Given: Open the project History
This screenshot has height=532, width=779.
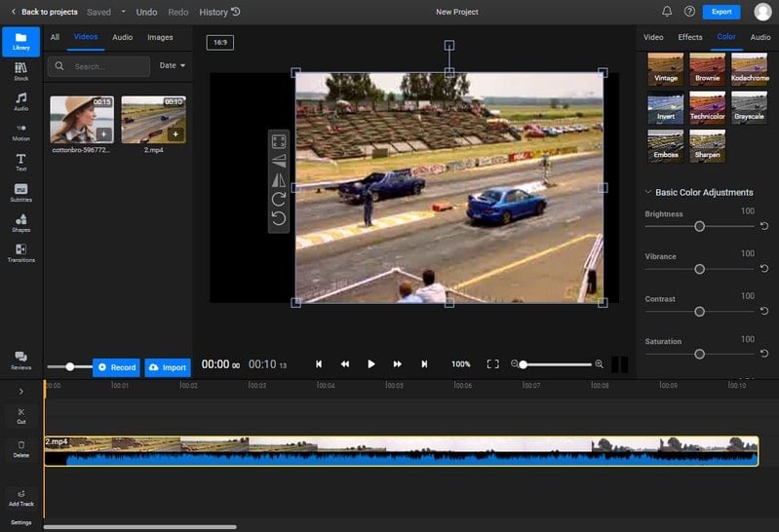Looking at the screenshot, I should tap(219, 12).
